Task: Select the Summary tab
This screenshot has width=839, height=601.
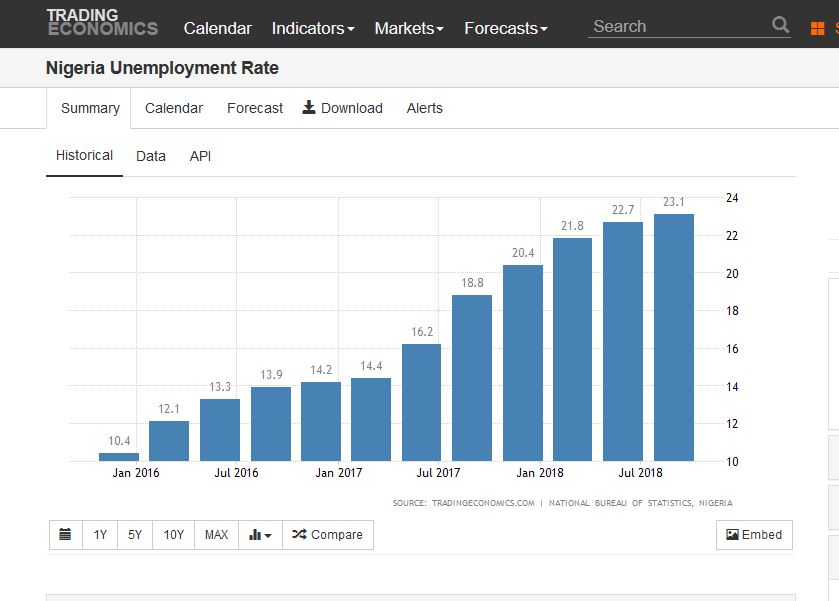Action: (x=90, y=109)
